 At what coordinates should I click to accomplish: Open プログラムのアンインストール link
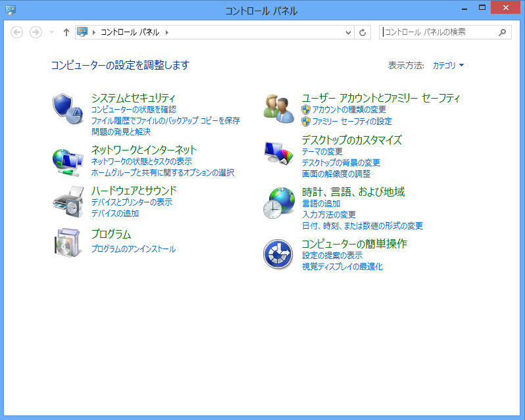[x=134, y=249]
